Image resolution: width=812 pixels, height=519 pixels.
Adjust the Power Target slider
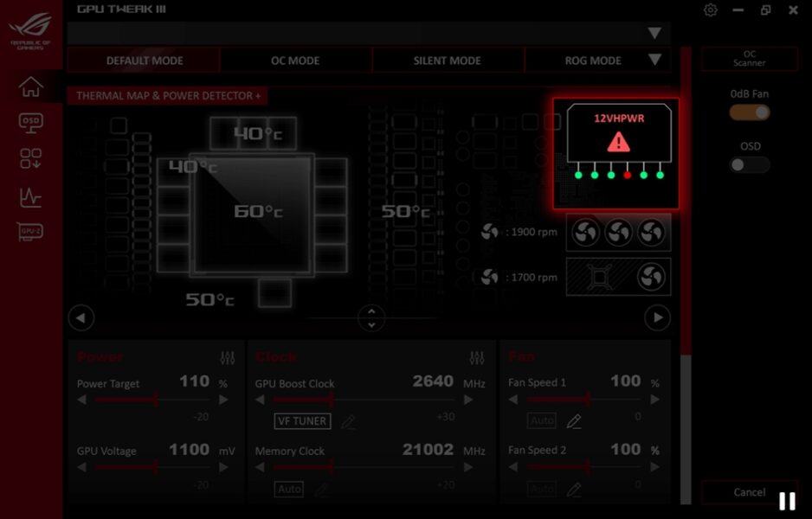(155, 400)
